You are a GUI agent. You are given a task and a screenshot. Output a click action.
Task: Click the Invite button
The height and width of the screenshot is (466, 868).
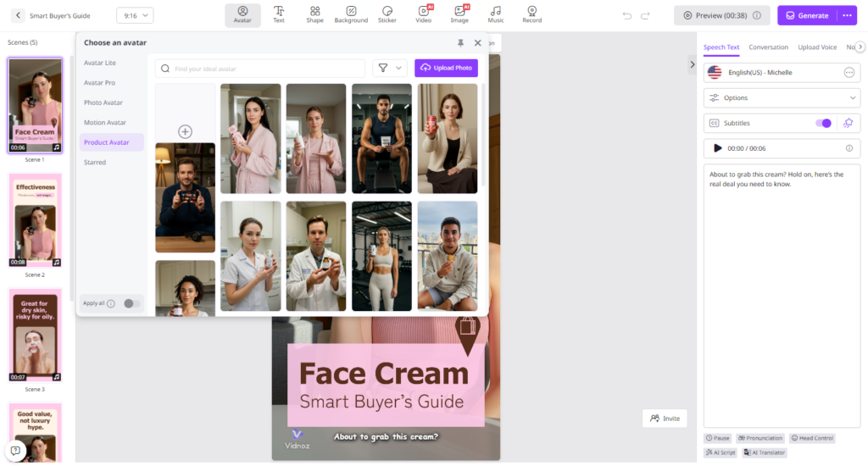point(665,419)
